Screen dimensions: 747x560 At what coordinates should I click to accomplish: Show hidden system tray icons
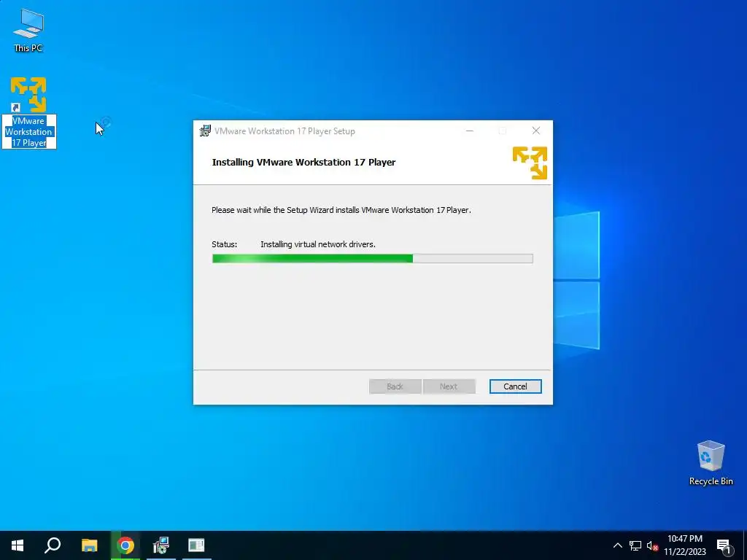tap(617, 545)
